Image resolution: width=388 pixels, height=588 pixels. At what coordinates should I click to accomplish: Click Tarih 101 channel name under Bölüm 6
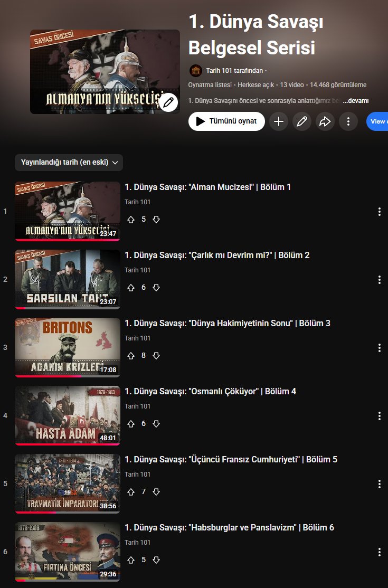pyautogui.click(x=138, y=542)
